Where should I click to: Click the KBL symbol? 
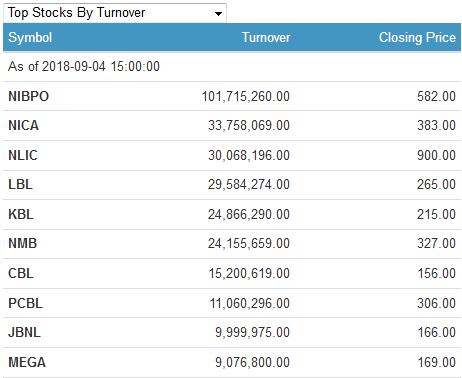tap(21, 214)
